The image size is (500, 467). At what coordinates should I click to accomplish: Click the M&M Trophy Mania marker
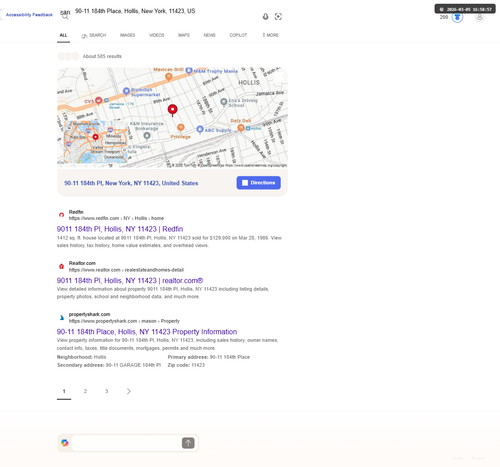point(189,70)
